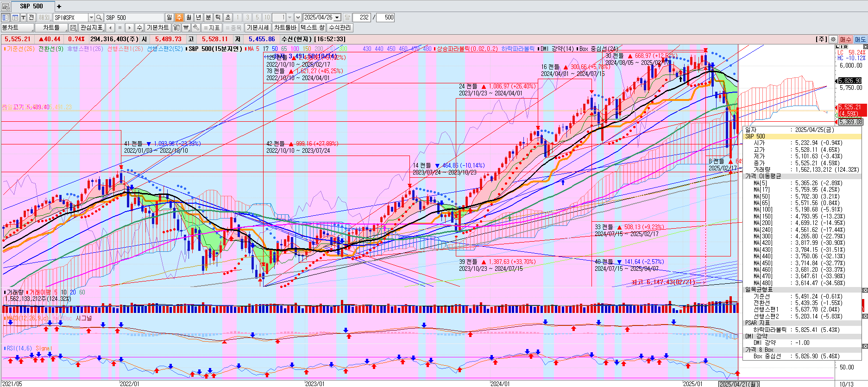Select second 초 period
868x387 pixels.
228,17
